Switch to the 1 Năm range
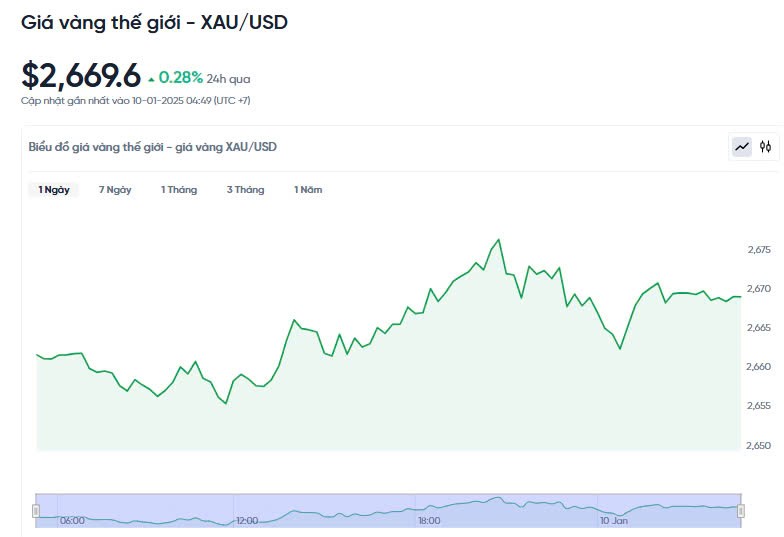Image resolution: width=784 pixels, height=537 pixels. (308, 190)
